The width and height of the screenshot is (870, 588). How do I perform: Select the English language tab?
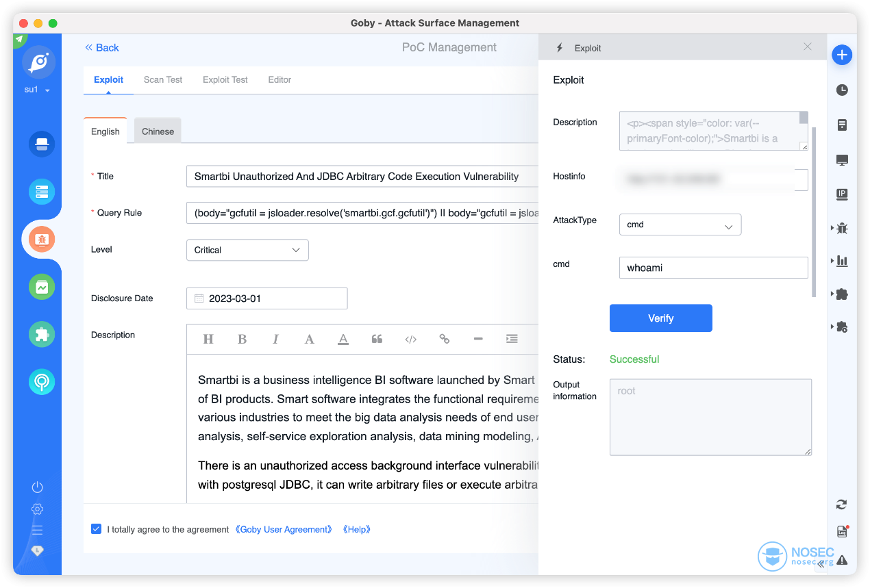click(x=105, y=131)
